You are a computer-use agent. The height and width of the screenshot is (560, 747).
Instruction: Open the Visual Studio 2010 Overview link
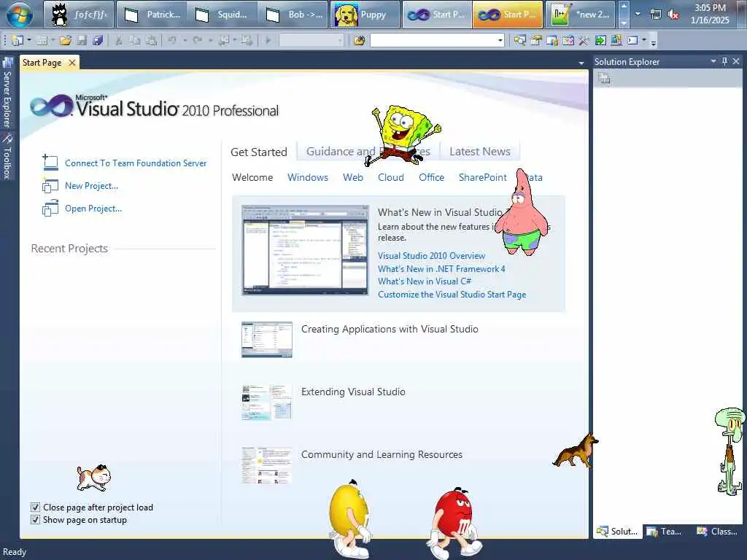pos(432,256)
